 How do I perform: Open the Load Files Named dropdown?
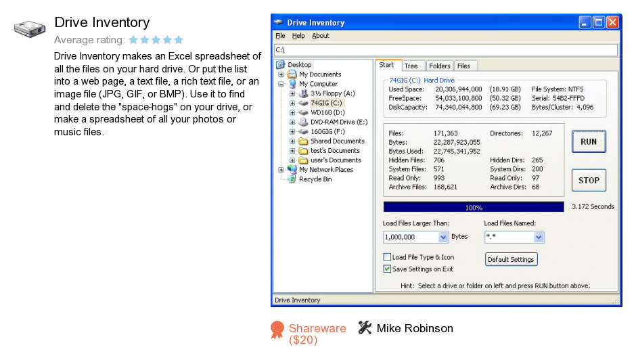(539, 237)
